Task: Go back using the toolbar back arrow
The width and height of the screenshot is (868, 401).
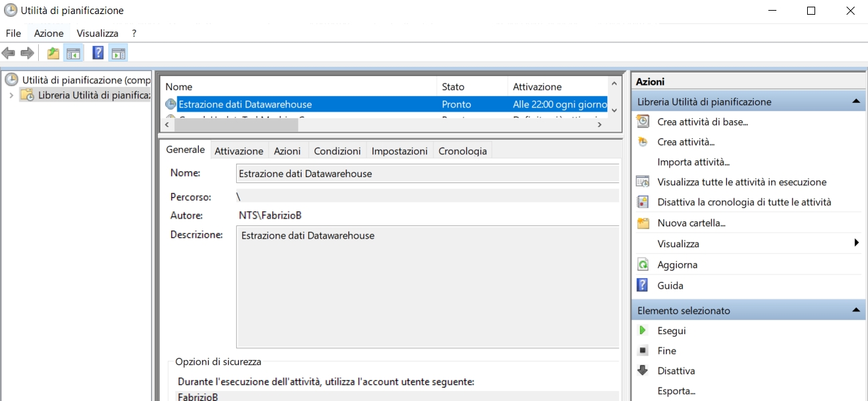Action: 9,53
